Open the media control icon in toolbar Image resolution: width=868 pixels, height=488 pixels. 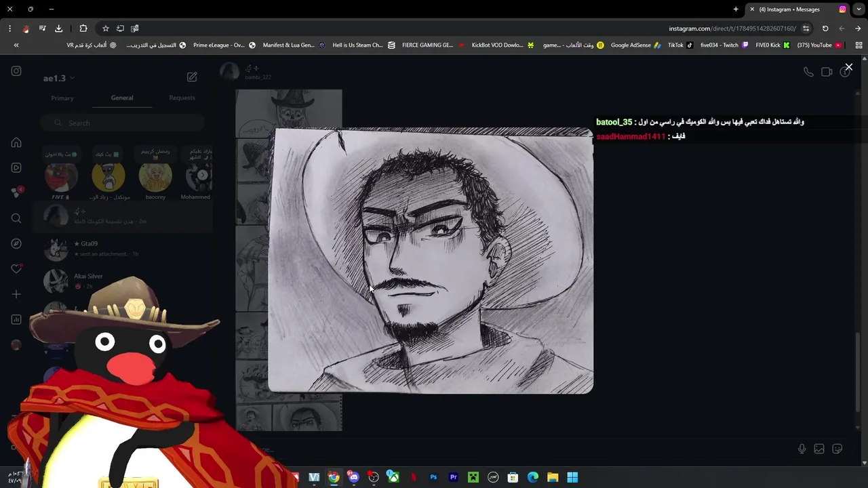(x=42, y=28)
